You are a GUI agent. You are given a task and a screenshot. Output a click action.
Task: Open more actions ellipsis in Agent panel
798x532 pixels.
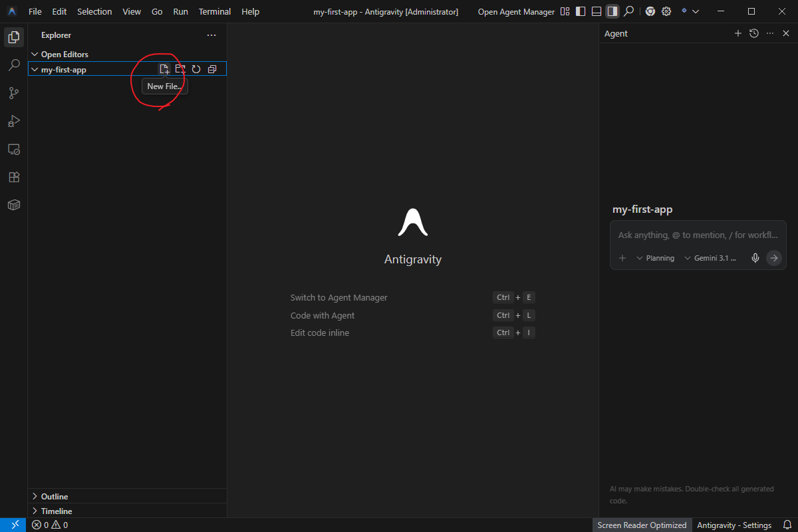tap(770, 33)
